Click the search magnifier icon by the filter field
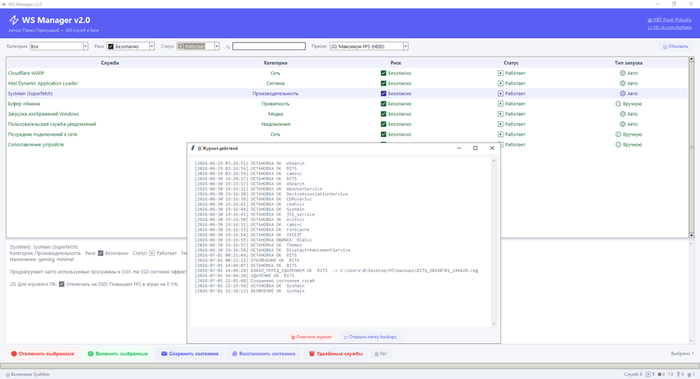Image resolution: width=700 pixels, height=379 pixels. tap(228, 46)
